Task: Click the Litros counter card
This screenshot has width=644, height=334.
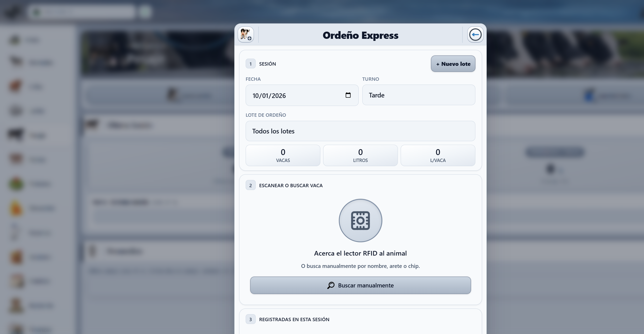Action: point(360,155)
